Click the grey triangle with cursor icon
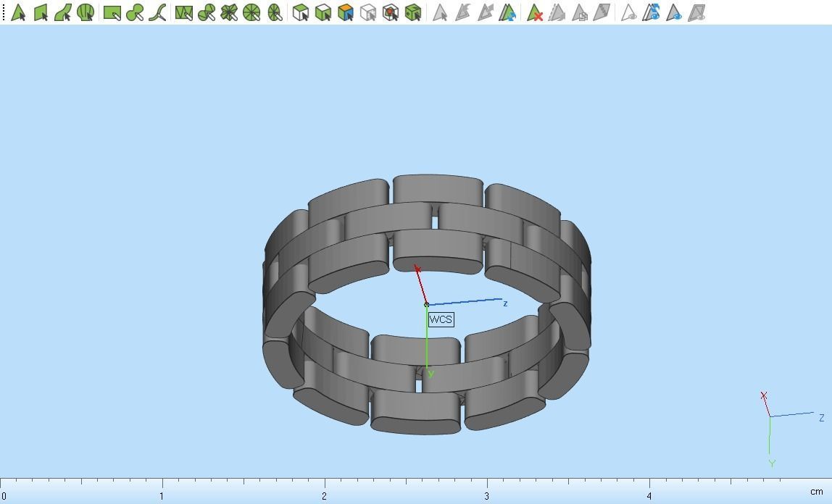The image size is (832, 504). (x=439, y=12)
